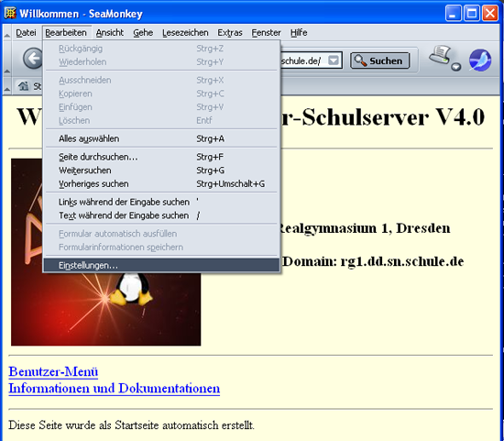Click the Back arrow navigation button

[33, 59]
